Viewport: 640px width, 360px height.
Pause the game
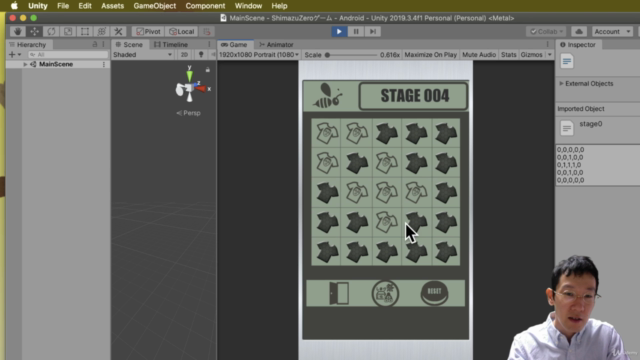[356, 31]
